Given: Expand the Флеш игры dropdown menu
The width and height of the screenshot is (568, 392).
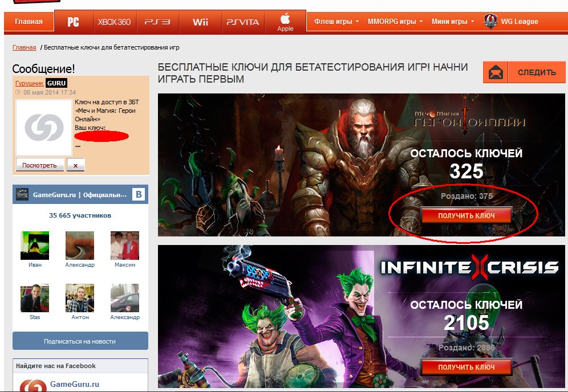Looking at the screenshot, I should click(x=336, y=22).
